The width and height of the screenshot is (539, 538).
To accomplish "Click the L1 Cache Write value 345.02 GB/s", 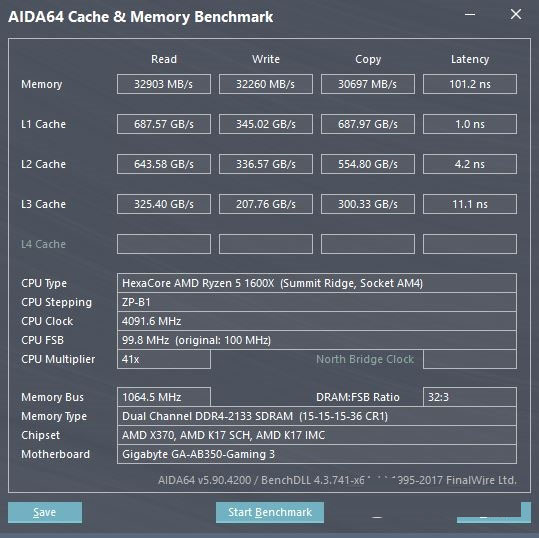I will pos(266,124).
